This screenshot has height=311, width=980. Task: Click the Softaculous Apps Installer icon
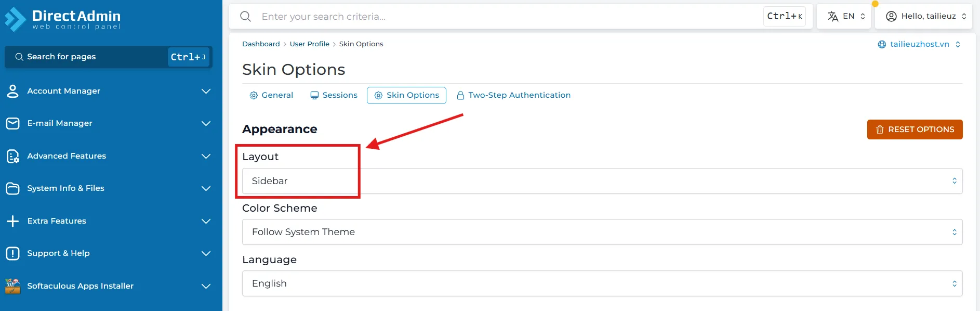click(13, 286)
